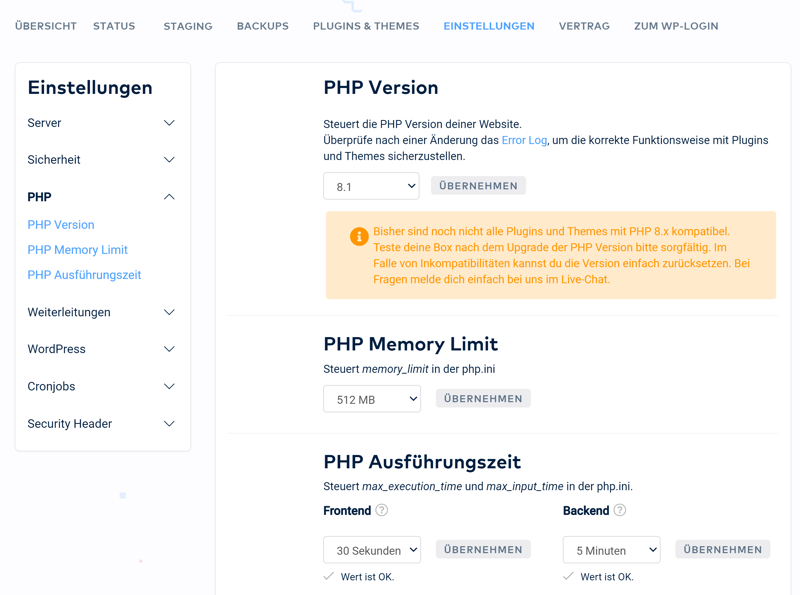Viewport: 800px width, 595px height.
Task: Expand the Server settings section
Action: pos(169,123)
